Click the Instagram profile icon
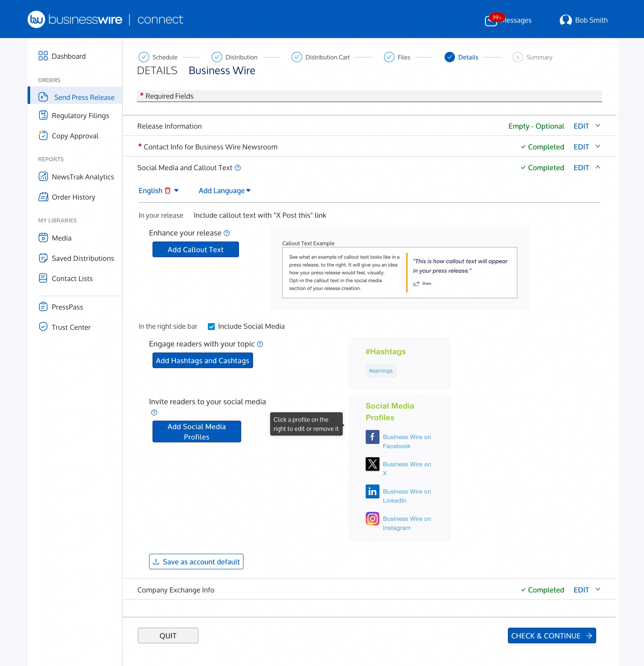Screen dimensions: 644x666 pyautogui.click(x=372, y=519)
